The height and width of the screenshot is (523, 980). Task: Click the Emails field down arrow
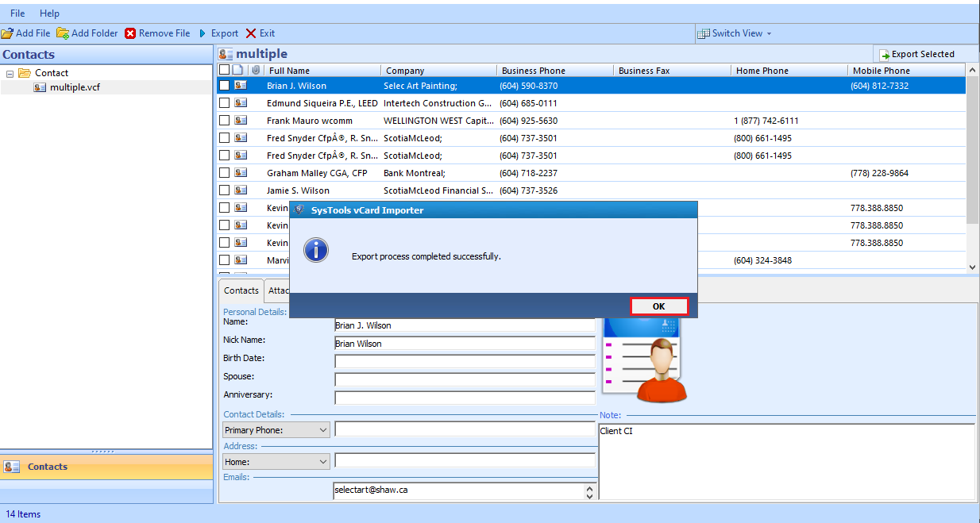point(589,495)
